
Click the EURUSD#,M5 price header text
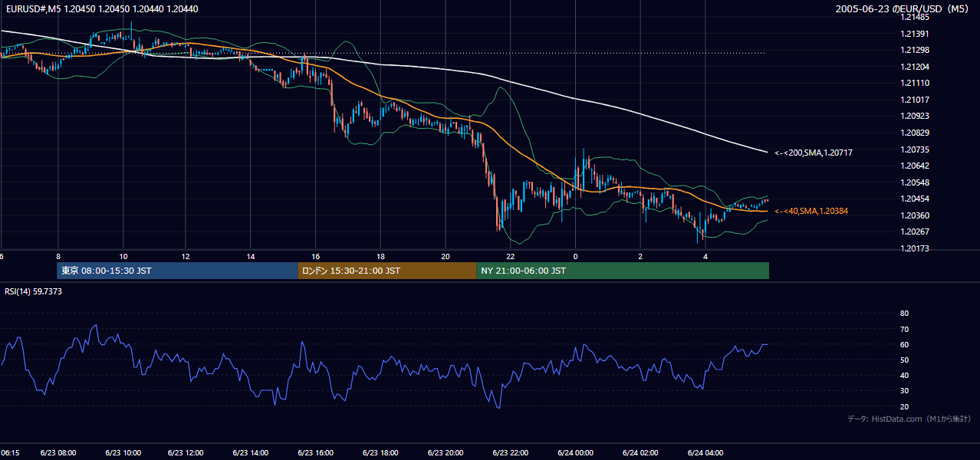coord(101,9)
